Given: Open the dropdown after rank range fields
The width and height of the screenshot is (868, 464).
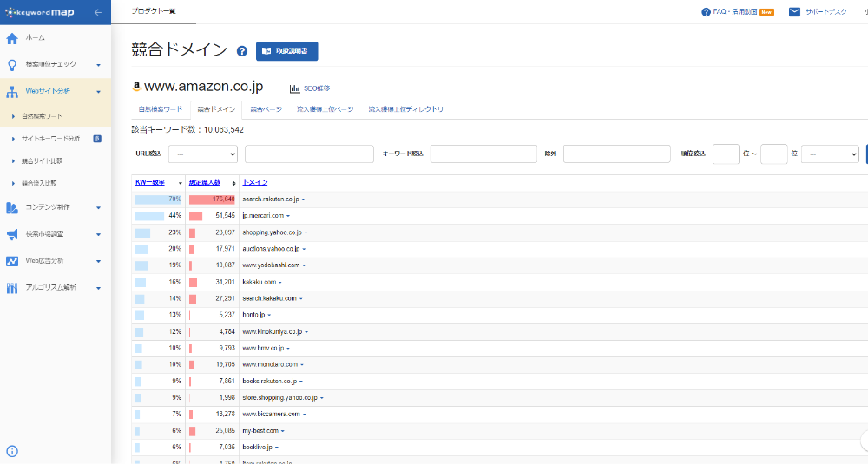Looking at the screenshot, I should [x=829, y=154].
